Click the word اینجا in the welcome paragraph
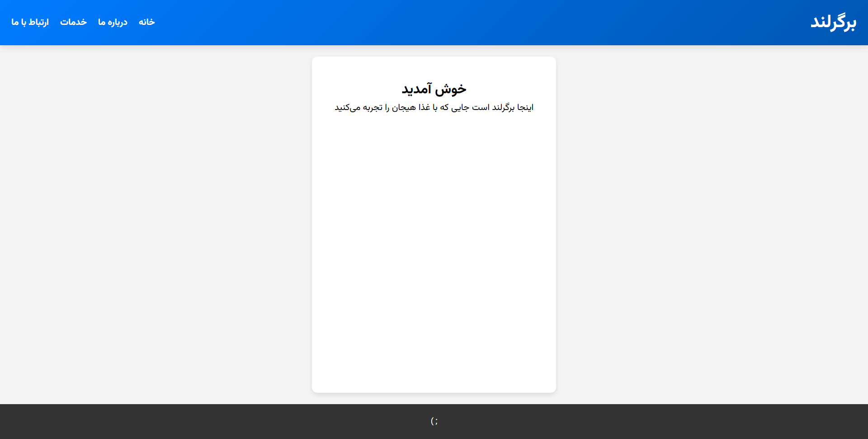868x439 pixels. pyautogui.click(x=525, y=107)
